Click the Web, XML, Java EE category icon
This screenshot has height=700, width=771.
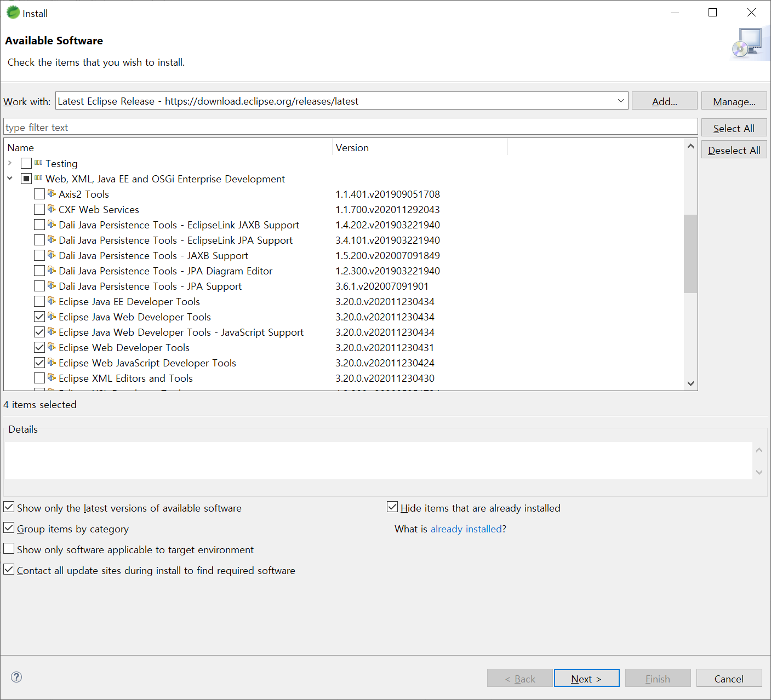point(38,178)
